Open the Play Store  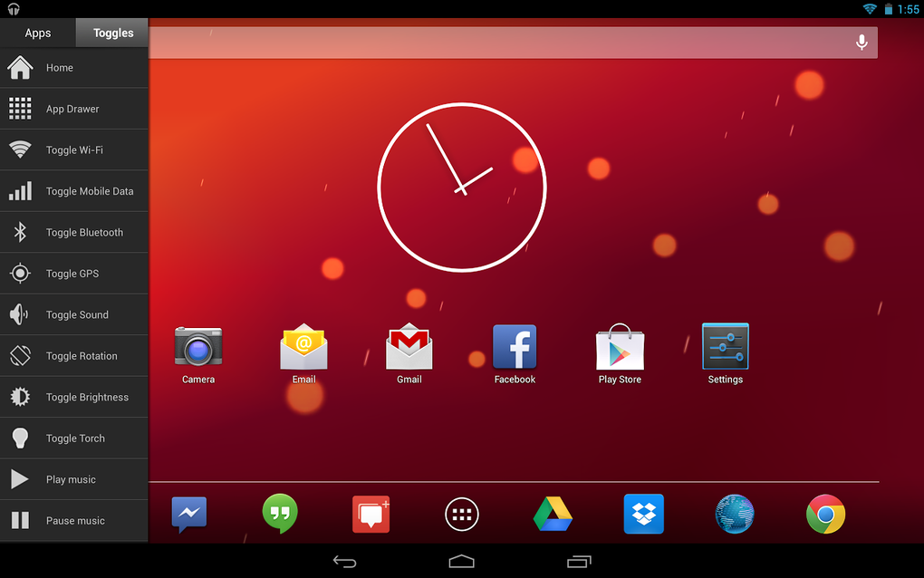(x=620, y=347)
